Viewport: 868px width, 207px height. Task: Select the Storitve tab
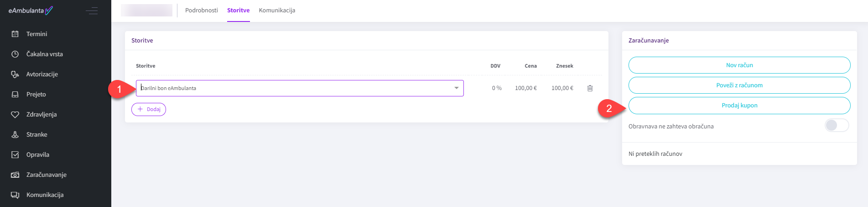point(238,10)
